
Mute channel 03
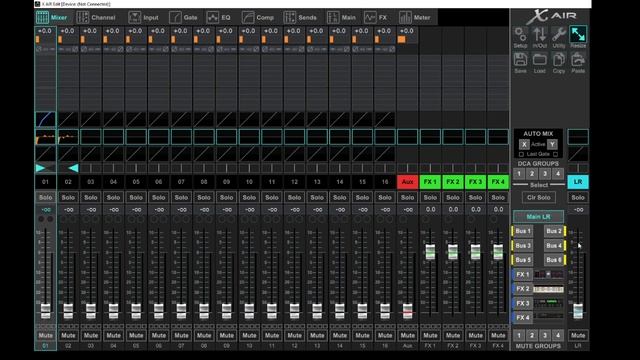[x=91, y=336]
